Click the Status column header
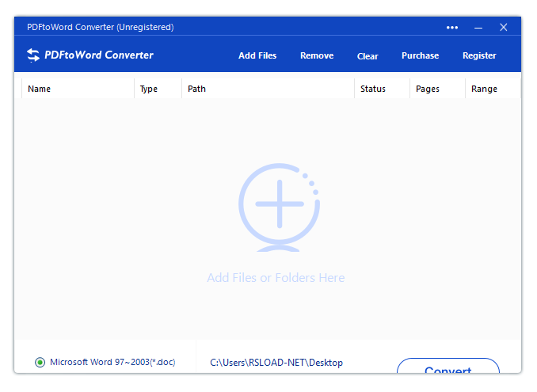This screenshot has width=537, height=392. tap(383, 89)
